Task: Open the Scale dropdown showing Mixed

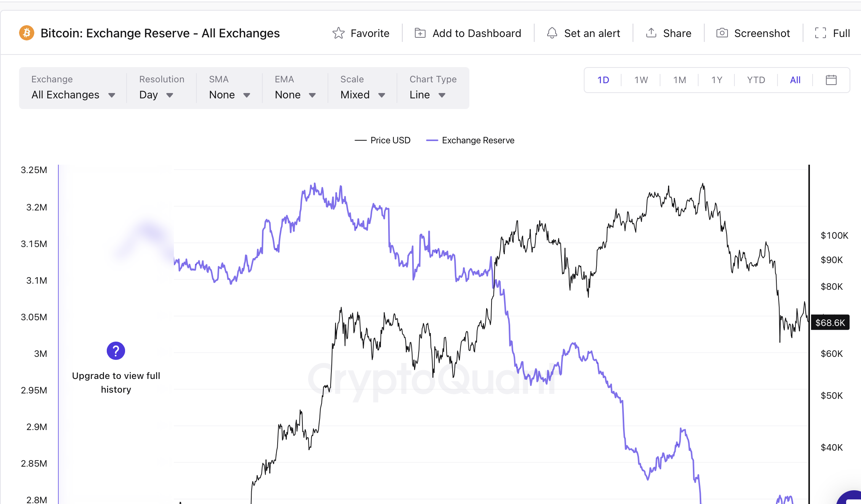Action: [x=362, y=95]
